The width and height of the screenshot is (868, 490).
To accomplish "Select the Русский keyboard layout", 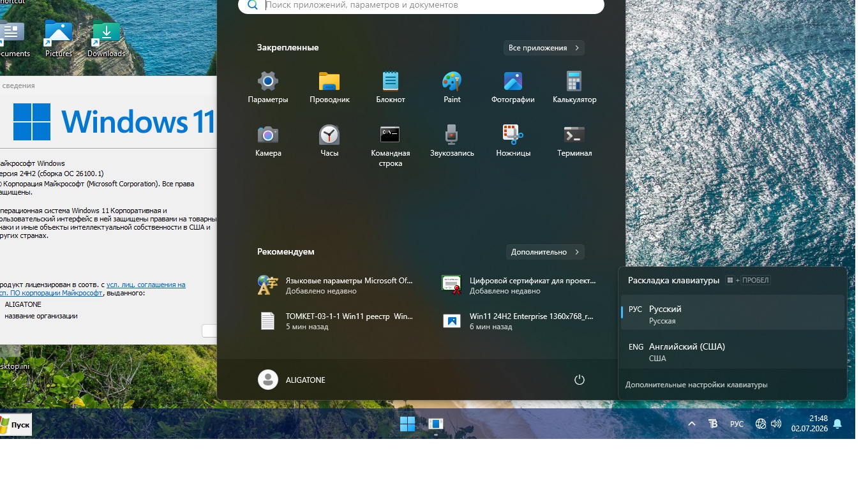I will pos(733,313).
